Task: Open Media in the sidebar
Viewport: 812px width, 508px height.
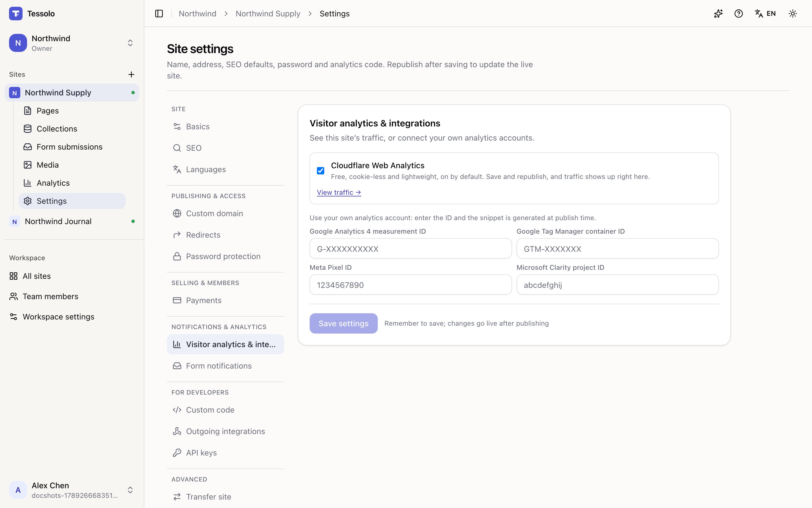Action: 72,165
